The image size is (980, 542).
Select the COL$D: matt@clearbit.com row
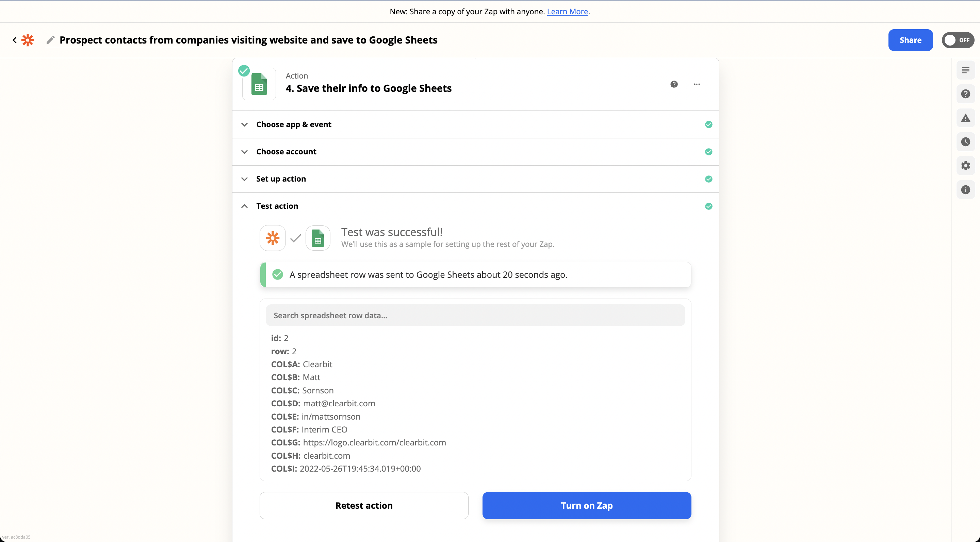tap(323, 403)
